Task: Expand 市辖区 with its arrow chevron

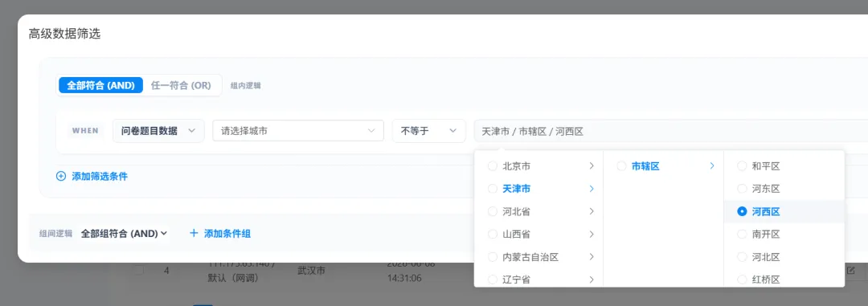Action: click(x=712, y=166)
